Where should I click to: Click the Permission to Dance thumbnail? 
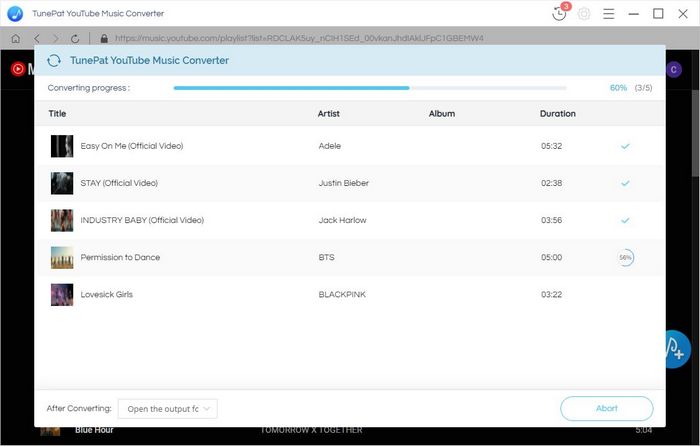[x=62, y=257]
